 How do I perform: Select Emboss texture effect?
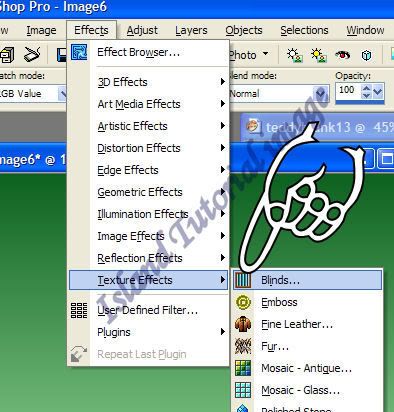[307, 302]
